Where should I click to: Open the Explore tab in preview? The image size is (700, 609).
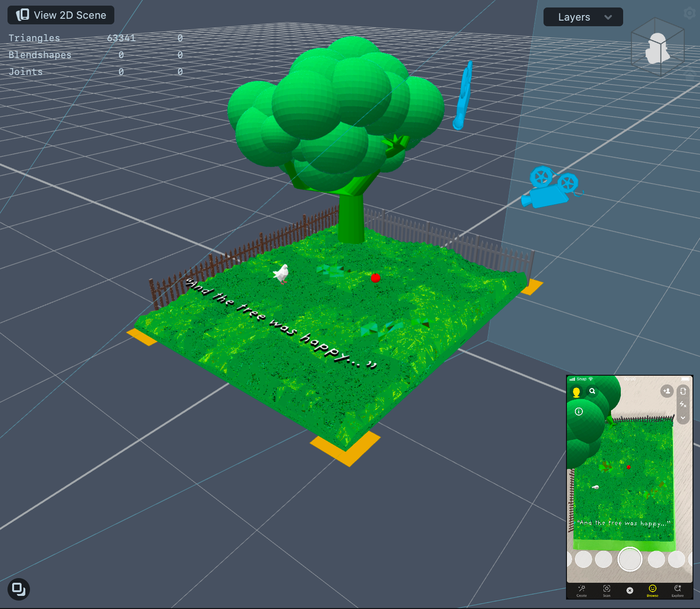coord(678,591)
